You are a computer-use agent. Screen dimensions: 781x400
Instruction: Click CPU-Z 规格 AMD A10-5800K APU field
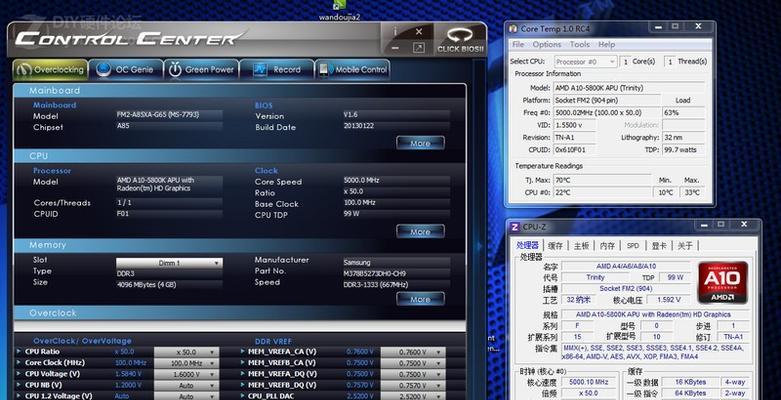653,315
